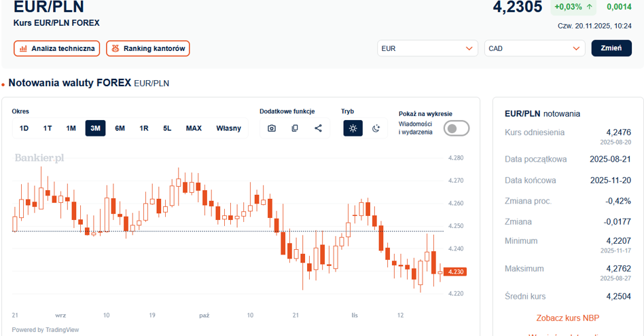
Task: Click the Zmień button
Action: coord(611,48)
